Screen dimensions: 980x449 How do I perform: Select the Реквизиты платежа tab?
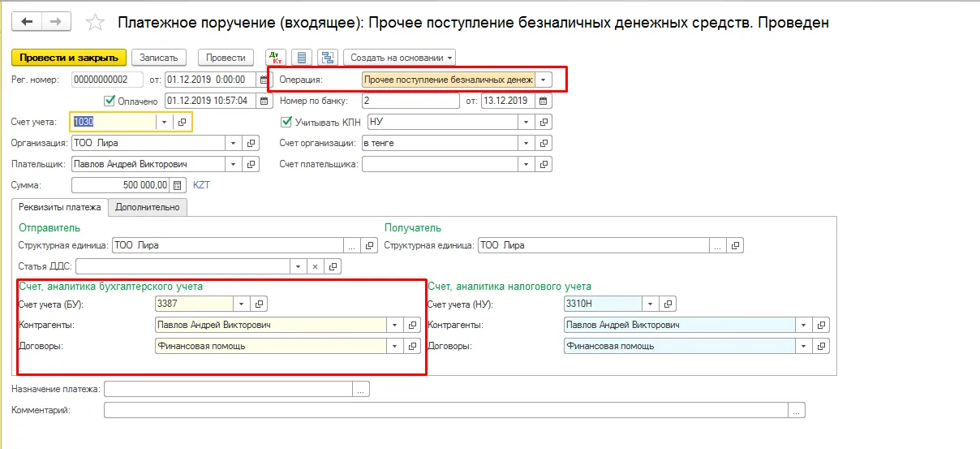coord(60,207)
